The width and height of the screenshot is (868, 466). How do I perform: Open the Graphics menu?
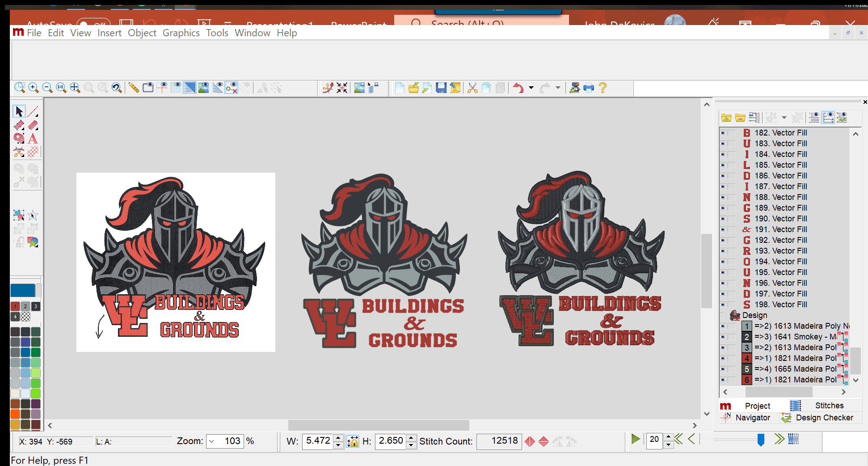click(181, 32)
